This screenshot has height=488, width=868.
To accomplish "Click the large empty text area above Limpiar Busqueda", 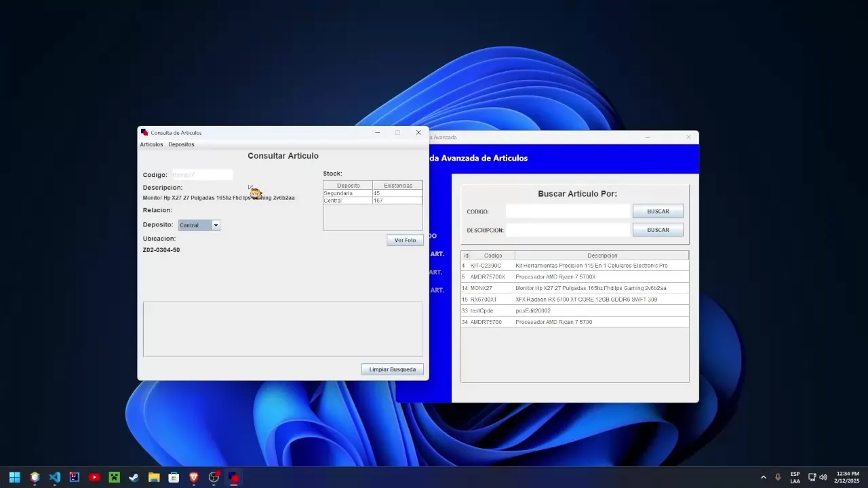I will click(283, 329).
